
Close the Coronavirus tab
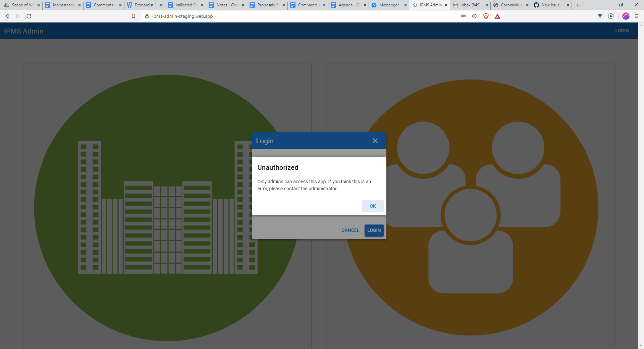[x=527, y=5]
